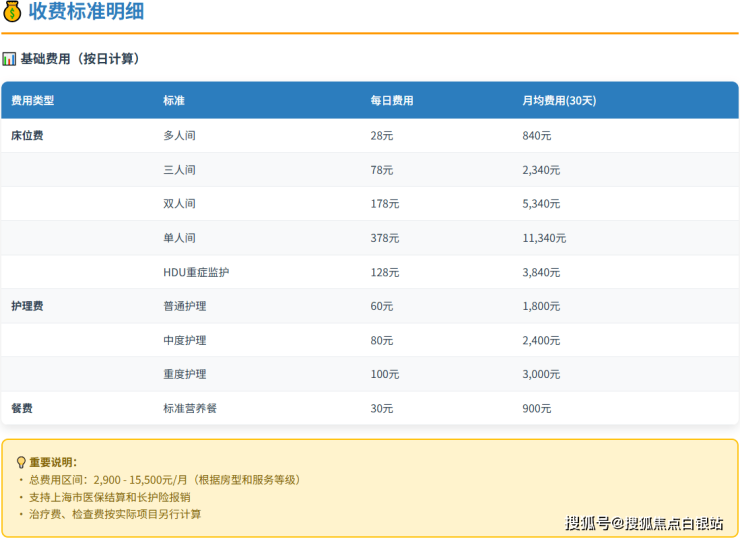Click the 多人间 row label
Screen dimensions: 740x539
coord(179,135)
